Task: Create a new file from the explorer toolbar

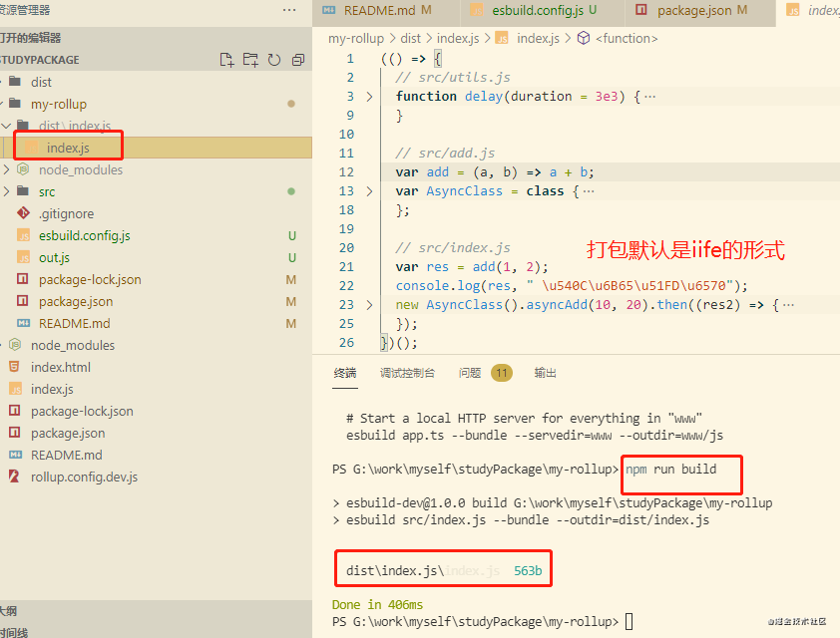Action: point(226,60)
